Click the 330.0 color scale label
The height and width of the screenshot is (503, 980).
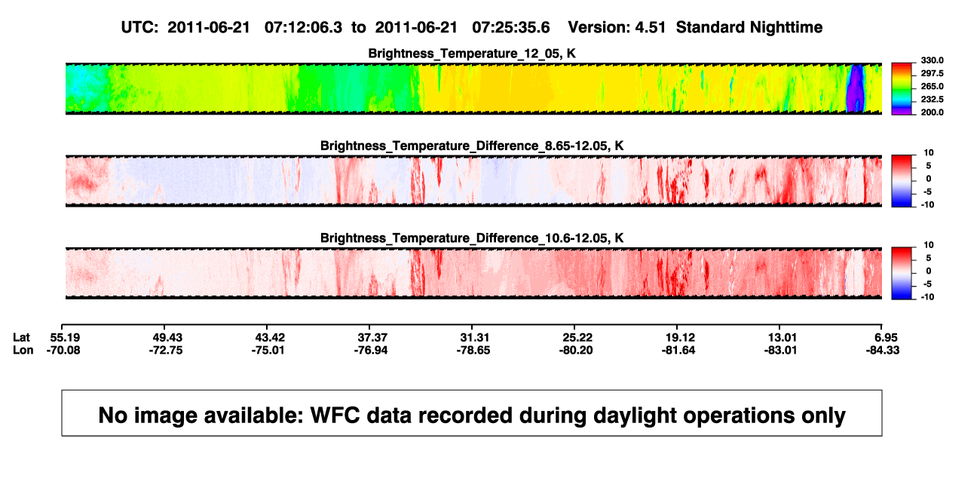click(x=934, y=60)
